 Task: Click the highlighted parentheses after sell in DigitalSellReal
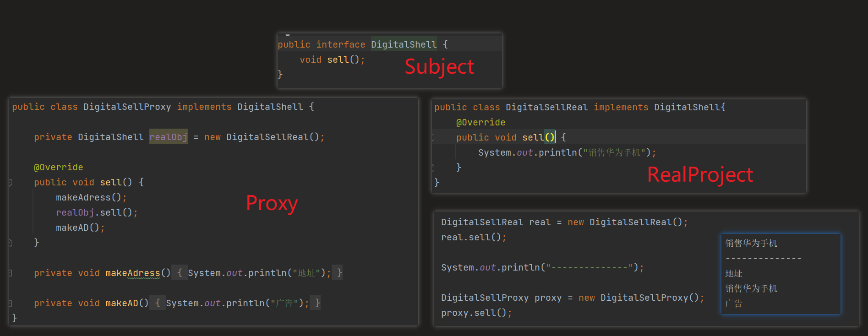click(550, 137)
